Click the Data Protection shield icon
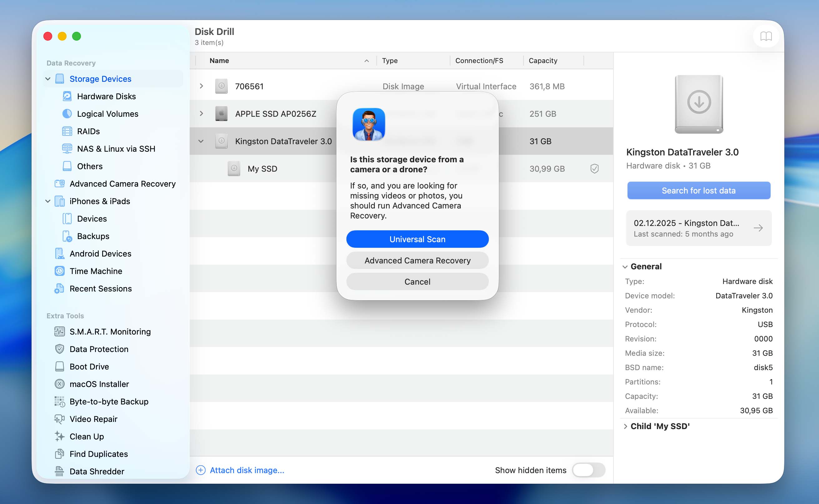This screenshot has height=504, width=819. [60, 349]
